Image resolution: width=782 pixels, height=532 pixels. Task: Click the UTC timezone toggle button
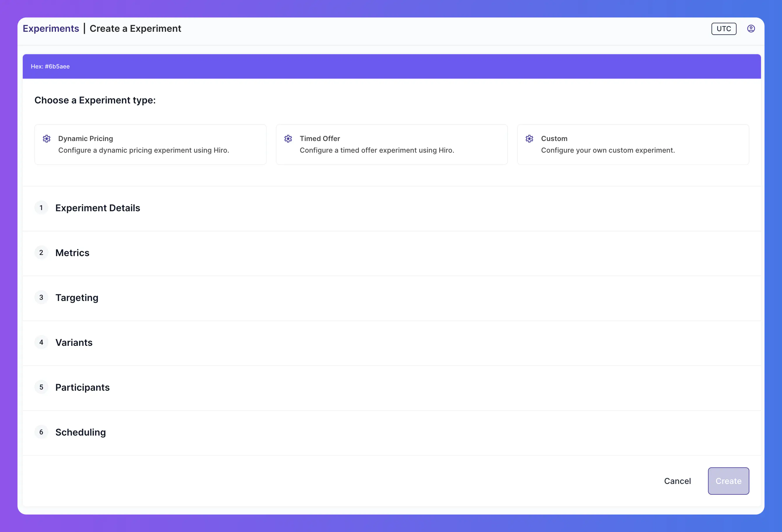pos(723,29)
